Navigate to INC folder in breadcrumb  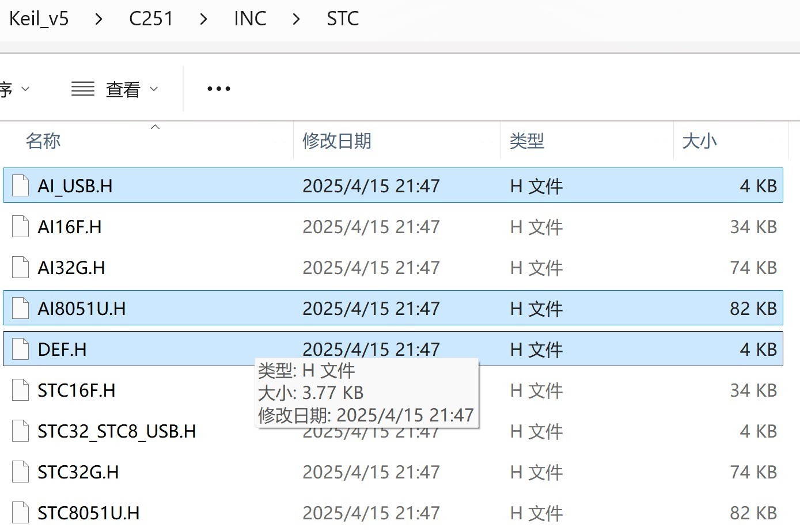point(250,18)
